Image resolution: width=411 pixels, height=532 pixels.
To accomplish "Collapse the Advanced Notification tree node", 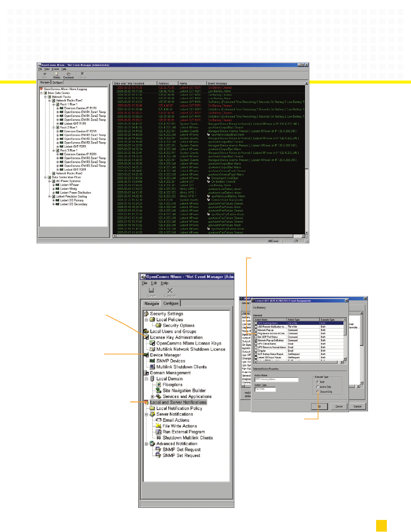I will click(x=146, y=444).
